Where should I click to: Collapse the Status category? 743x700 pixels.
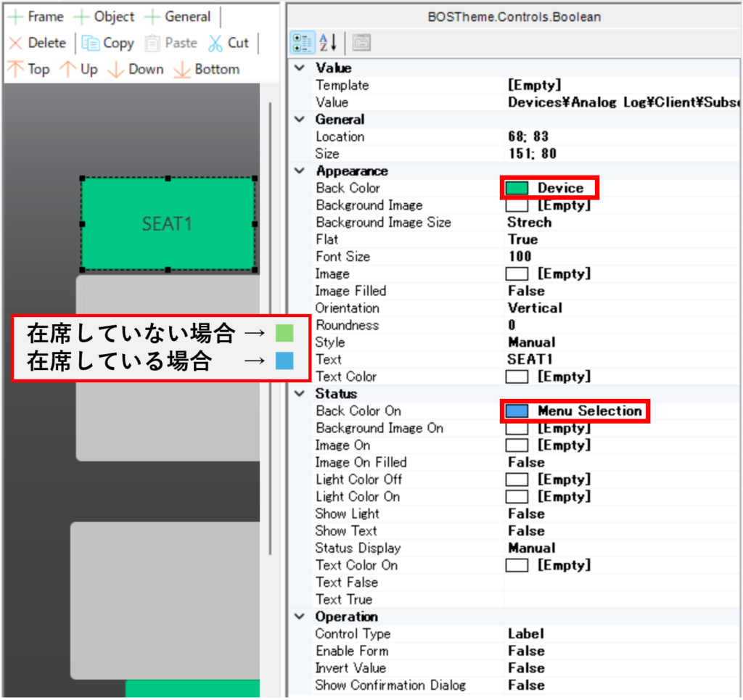[x=298, y=394]
